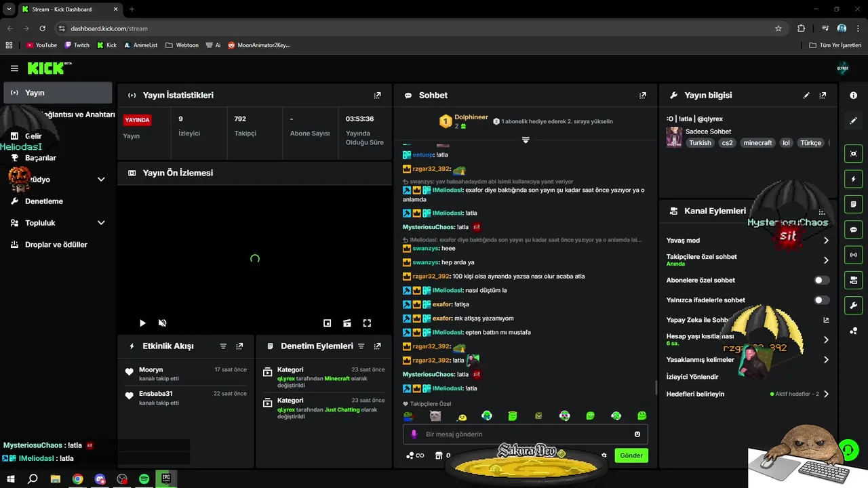Image resolution: width=868 pixels, height=488 pixels.
Task: Toggle the broadcast stats sidebar icon
Action: pyautogui.click(x=854, y=255)
